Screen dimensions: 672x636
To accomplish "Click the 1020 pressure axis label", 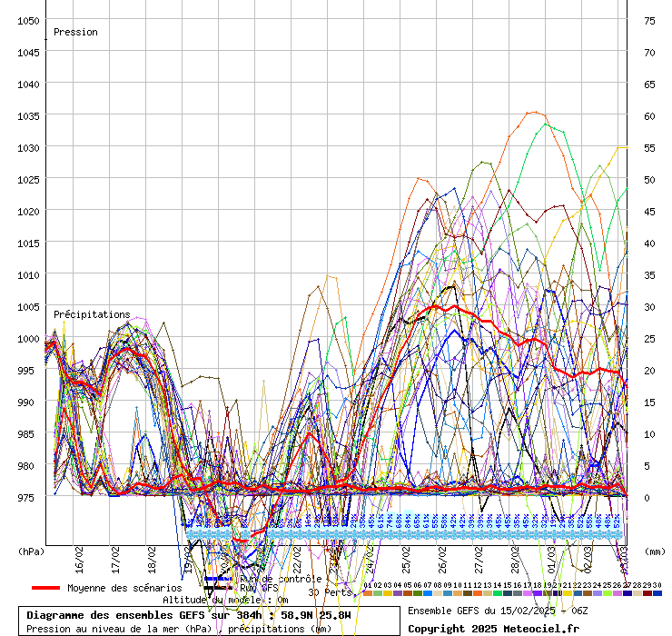I will click(x=28, y=212).
